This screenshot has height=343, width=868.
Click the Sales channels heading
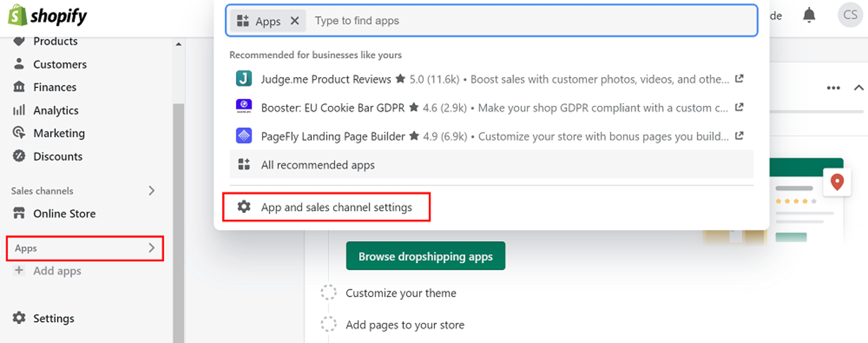(42, 191)
